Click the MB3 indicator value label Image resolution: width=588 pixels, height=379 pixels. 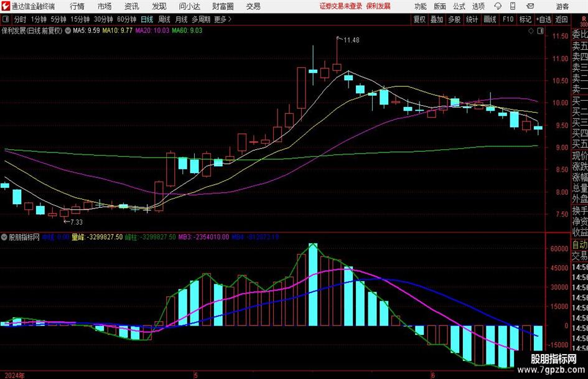203,236
